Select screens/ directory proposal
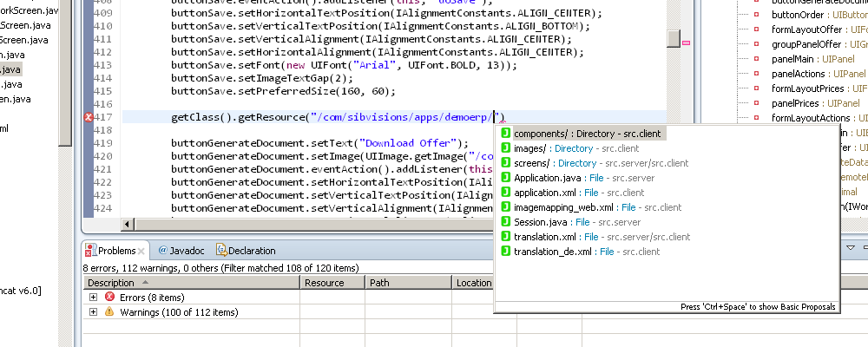Image resolution: width=868 pixels, height=347 pixels. [595, 163]
